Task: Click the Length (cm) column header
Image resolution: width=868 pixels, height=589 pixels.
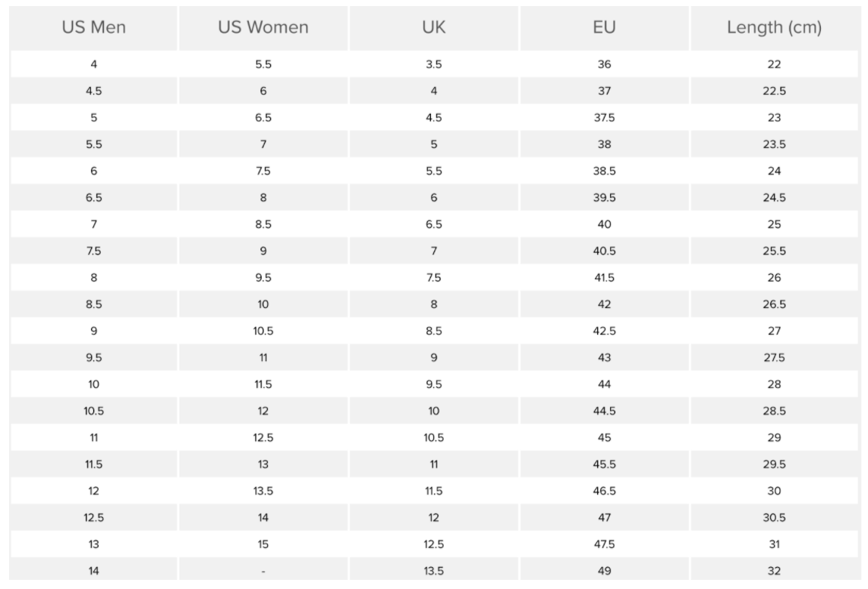Action: (x=775, y=27)
